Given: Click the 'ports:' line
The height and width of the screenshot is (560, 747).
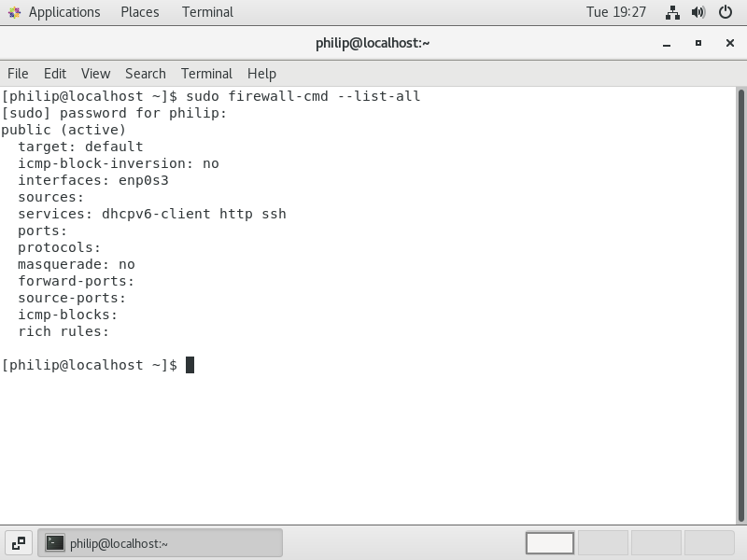Looking at the screenshot, I should (42, 231).
